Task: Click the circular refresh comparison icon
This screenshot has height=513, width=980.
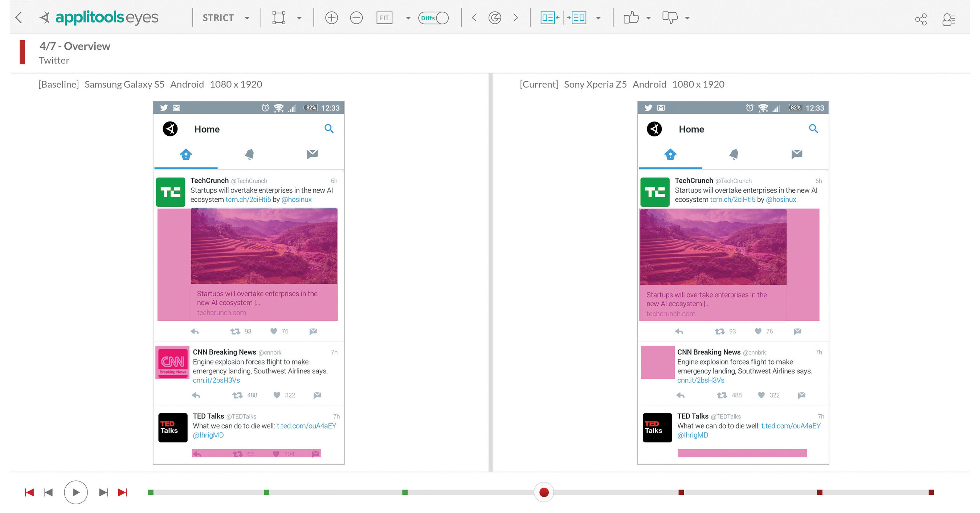Action: (495, 17)
